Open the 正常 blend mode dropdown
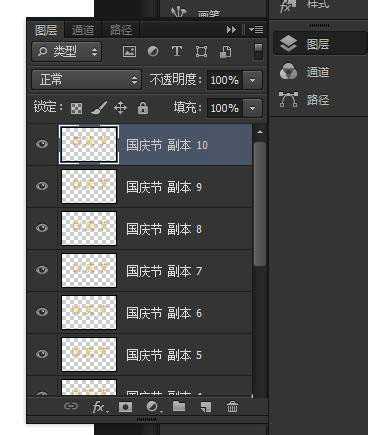The width and height of the screenshot is (368, 435). pyautogui.click(x=87, y=80)
